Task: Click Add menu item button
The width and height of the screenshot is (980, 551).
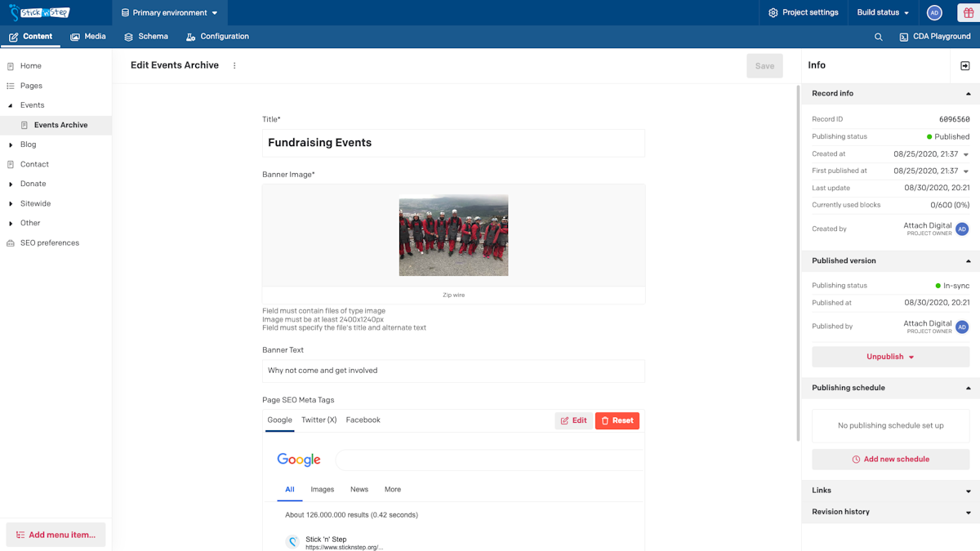Action: pos(56,535)
